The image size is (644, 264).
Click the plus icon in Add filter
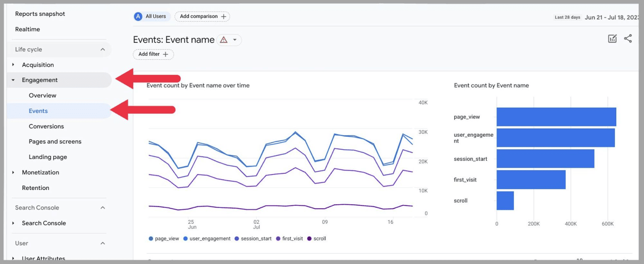(165, 54)
